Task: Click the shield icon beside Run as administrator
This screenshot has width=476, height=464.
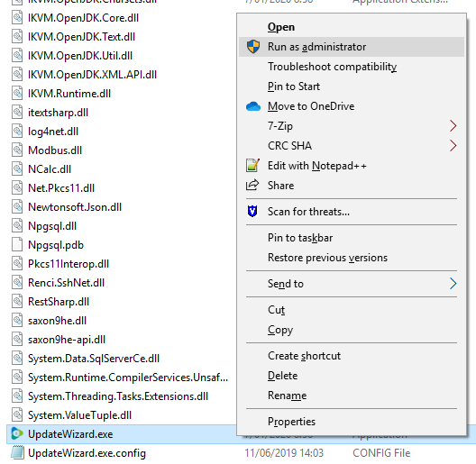Action: (252, 47)
